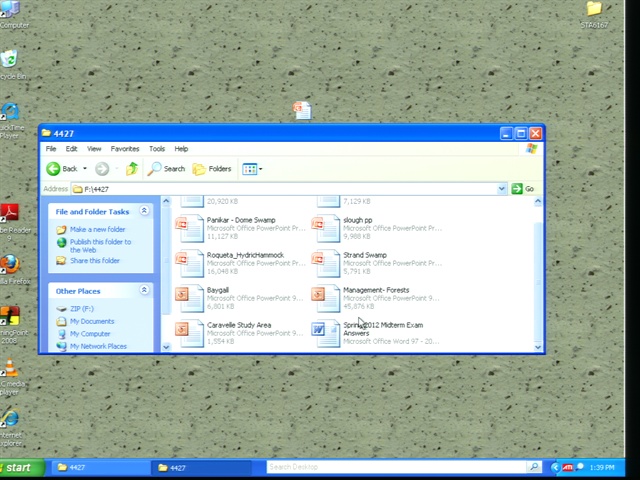Select the slough pp PowerPoint icon
This screenshot has height=480, width=640.
click(x=326, y=228)
